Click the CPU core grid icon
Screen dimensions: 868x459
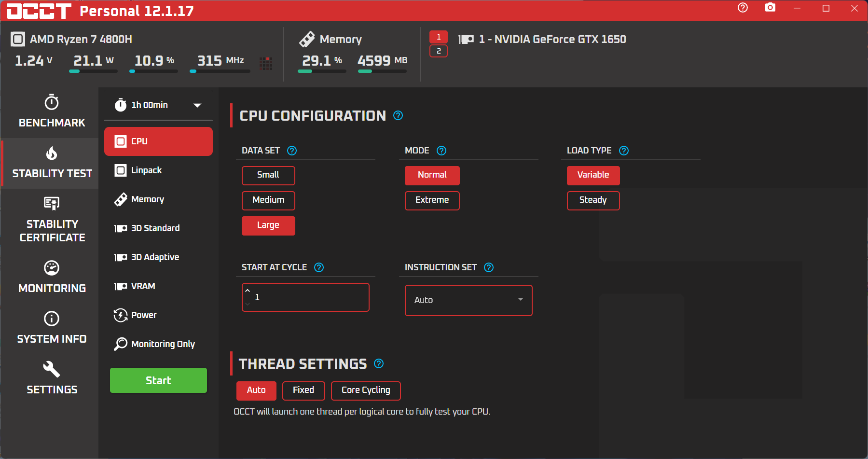pyautogui.click(x=266, y=63)
